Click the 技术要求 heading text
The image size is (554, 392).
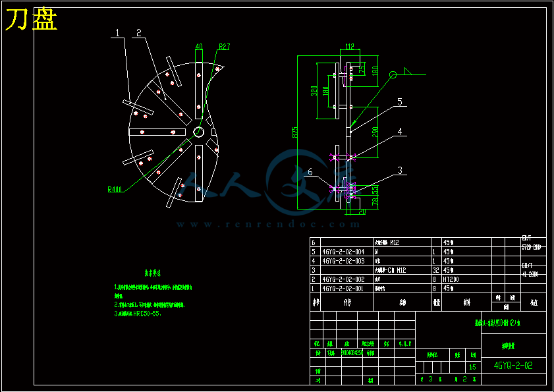[153, 273]
